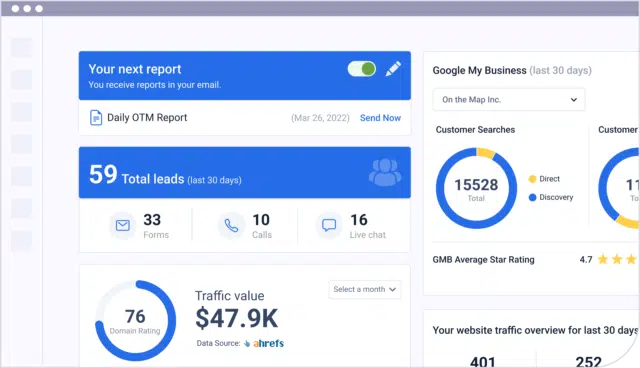Toggle the Discovery legend item
The image size is (640, 368).
point(551,197)
